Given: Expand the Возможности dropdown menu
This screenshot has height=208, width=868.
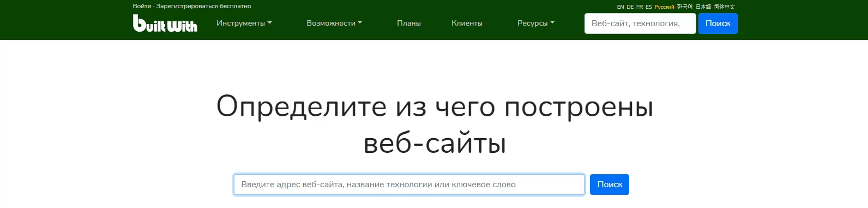Looking at the screenshot, I should pos(334,23).
